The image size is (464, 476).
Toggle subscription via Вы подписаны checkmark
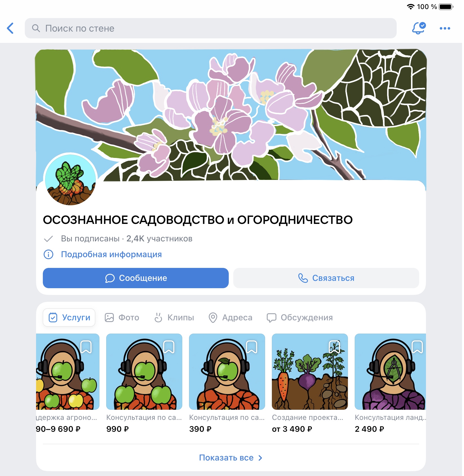tap(48, 239)
